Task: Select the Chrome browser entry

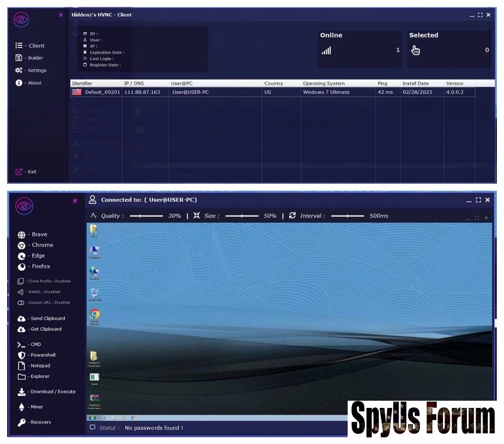Action: [x=40, y=245]
